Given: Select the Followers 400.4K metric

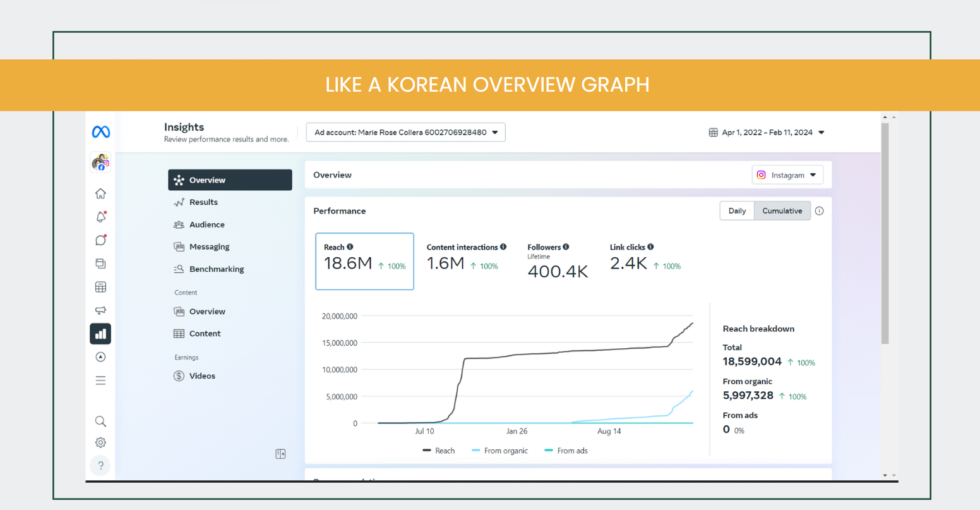Looking at the screenshot, I should 558,262.
